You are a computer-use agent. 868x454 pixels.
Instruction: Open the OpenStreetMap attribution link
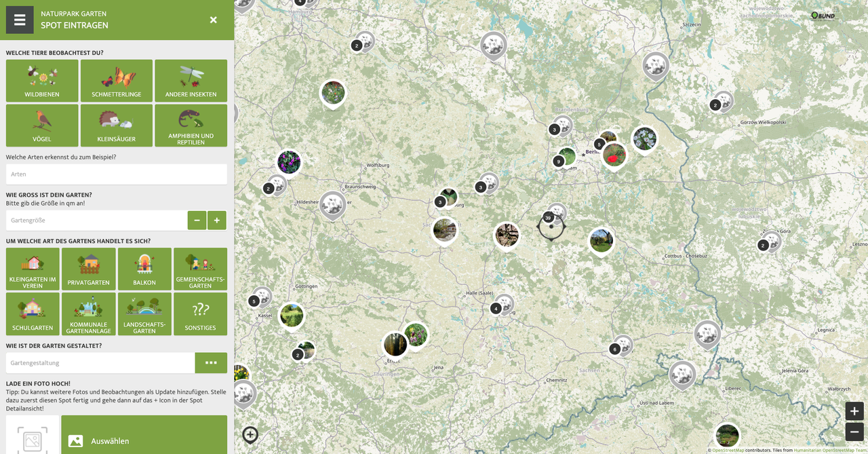[x=728, y=450]
